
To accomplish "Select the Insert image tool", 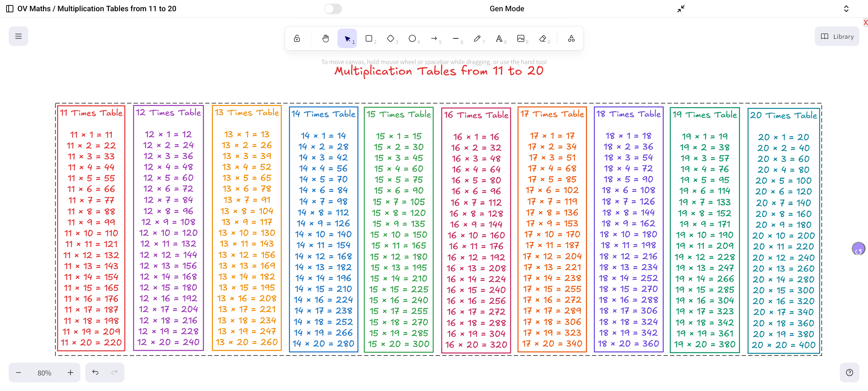I will coord(521,38).
